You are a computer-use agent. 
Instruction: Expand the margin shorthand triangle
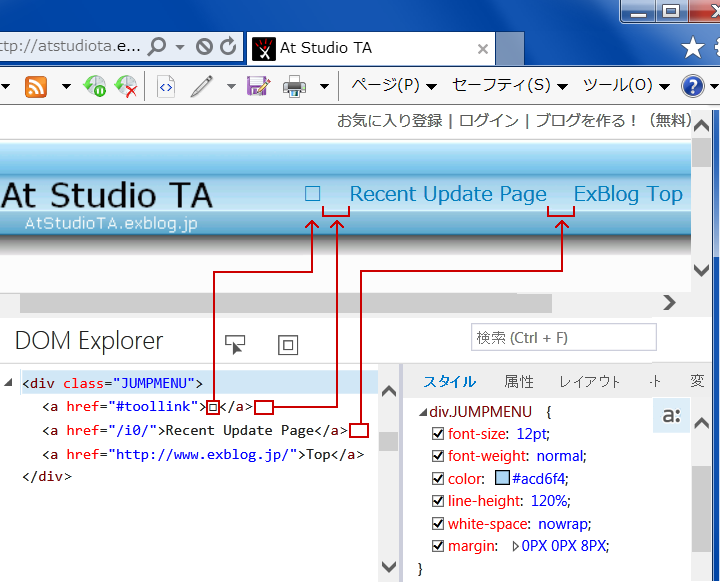click(x=515, y=546)
